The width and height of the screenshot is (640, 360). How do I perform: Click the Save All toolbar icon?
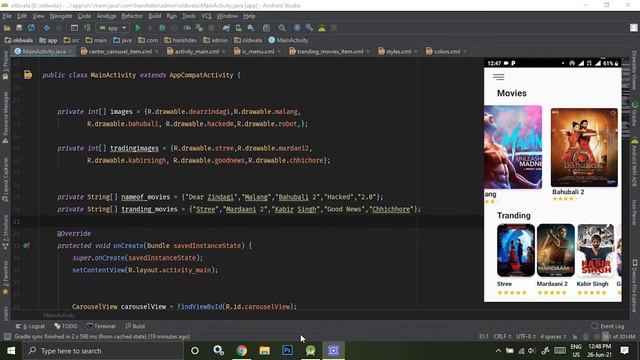click(x=19, y=28)
